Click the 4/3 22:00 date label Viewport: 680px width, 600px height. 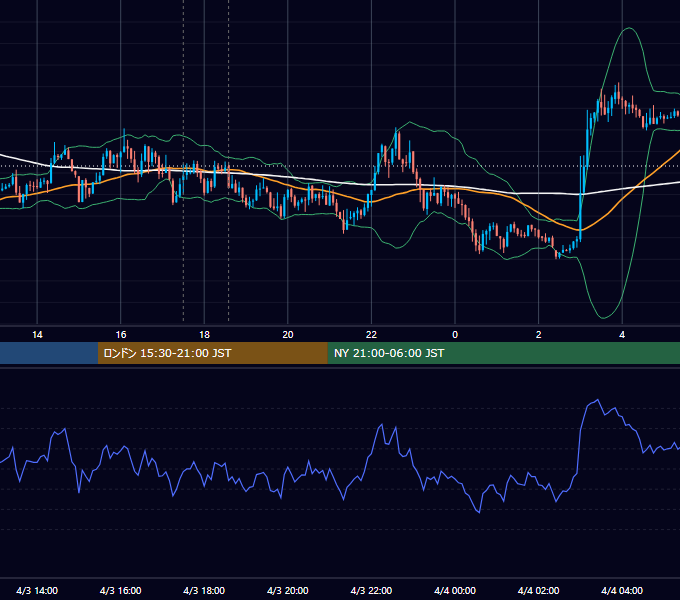371,590
